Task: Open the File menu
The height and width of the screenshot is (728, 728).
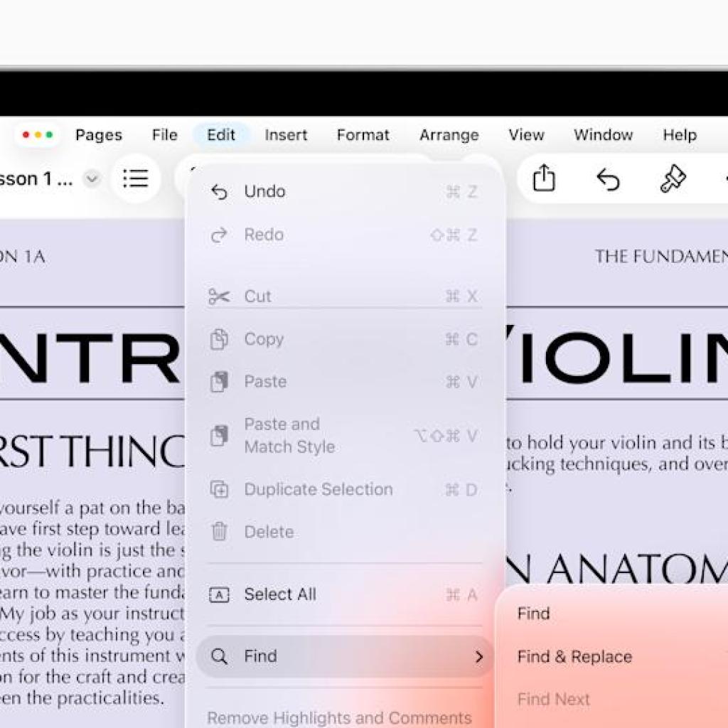Action: click(164, 135)
